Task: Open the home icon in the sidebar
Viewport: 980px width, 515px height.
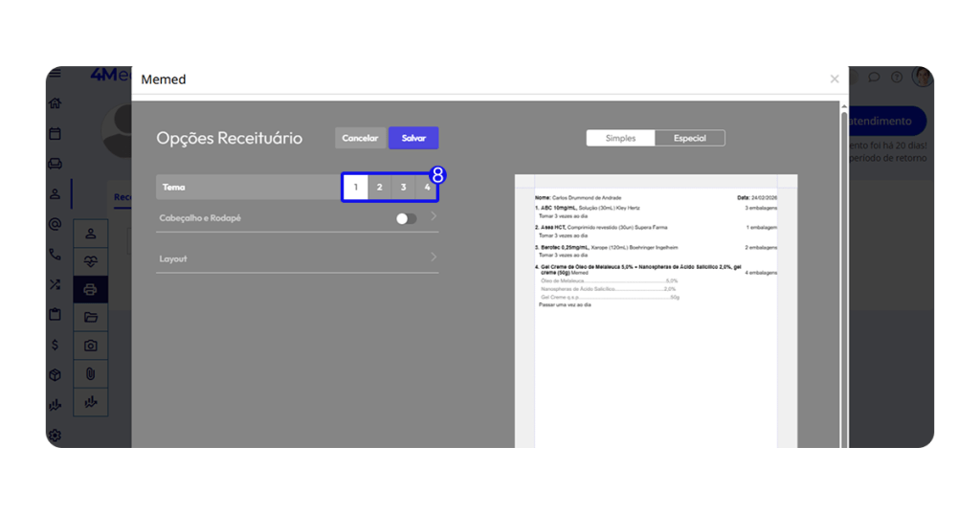Action: 55,103
